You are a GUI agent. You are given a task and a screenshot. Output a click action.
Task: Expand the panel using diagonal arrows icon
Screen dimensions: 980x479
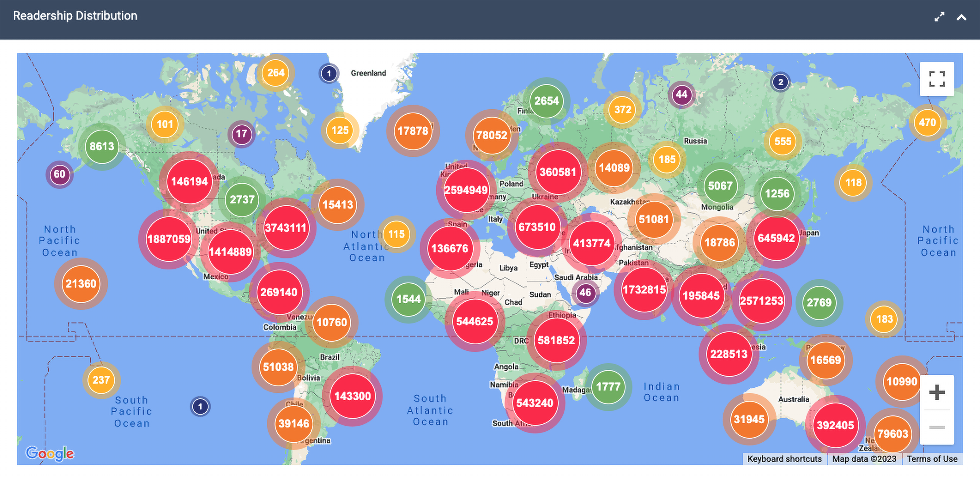(939, 17)
